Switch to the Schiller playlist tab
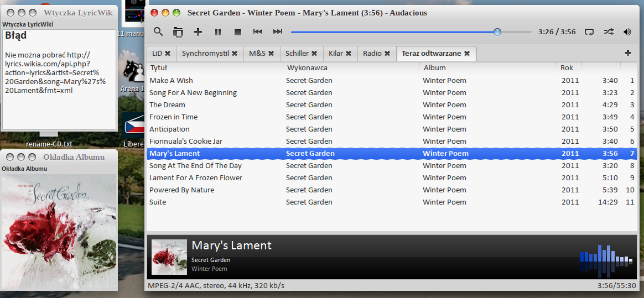This screenshot has height=298, width=644. coord(297,54)
